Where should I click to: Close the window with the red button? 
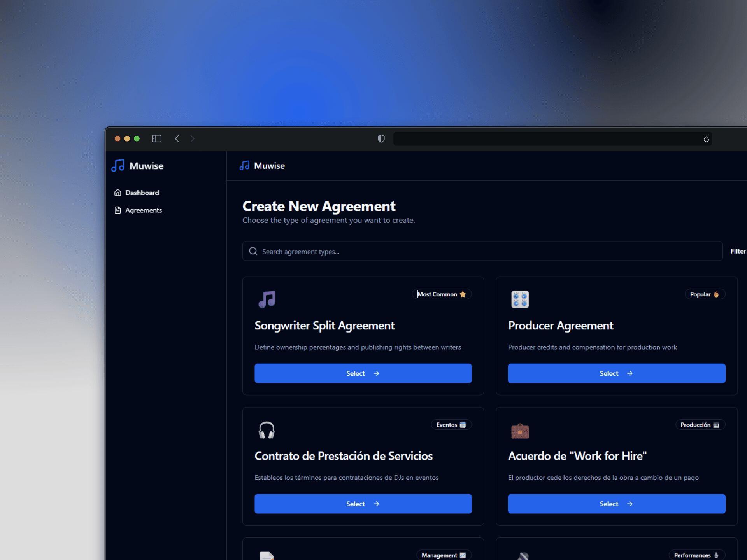click(117, 138)
